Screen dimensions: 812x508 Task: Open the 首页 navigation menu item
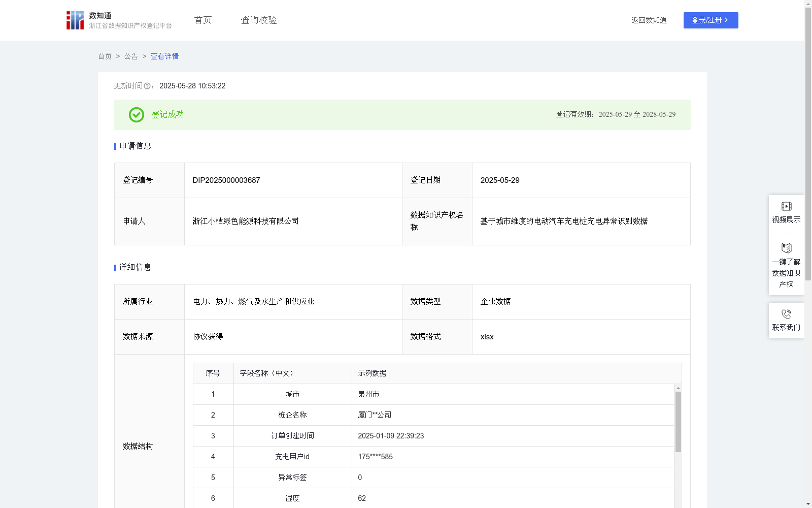(202, 20)
